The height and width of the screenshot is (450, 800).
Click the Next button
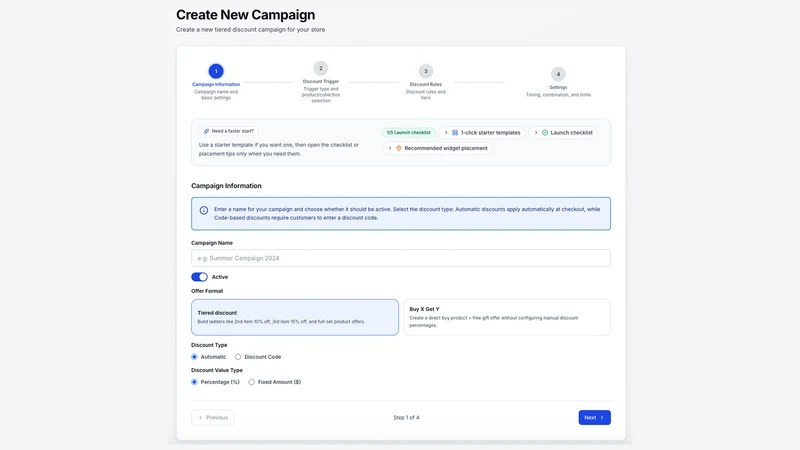(594, 417)
